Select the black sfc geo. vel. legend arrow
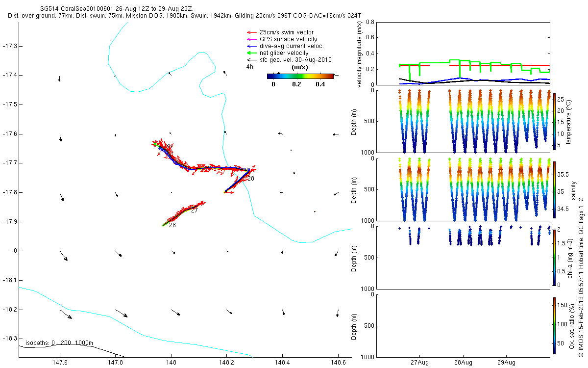 (251, 60)
